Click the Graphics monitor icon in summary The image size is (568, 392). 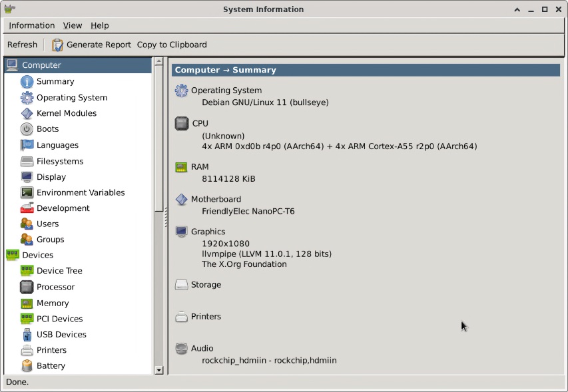(x=181, y=232)
